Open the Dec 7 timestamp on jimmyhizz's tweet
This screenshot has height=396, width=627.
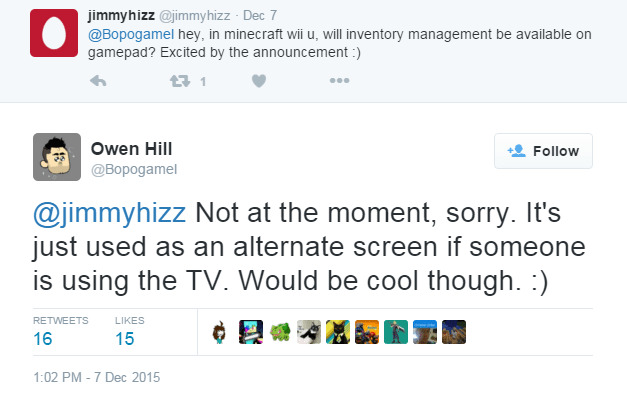(260, 16)
